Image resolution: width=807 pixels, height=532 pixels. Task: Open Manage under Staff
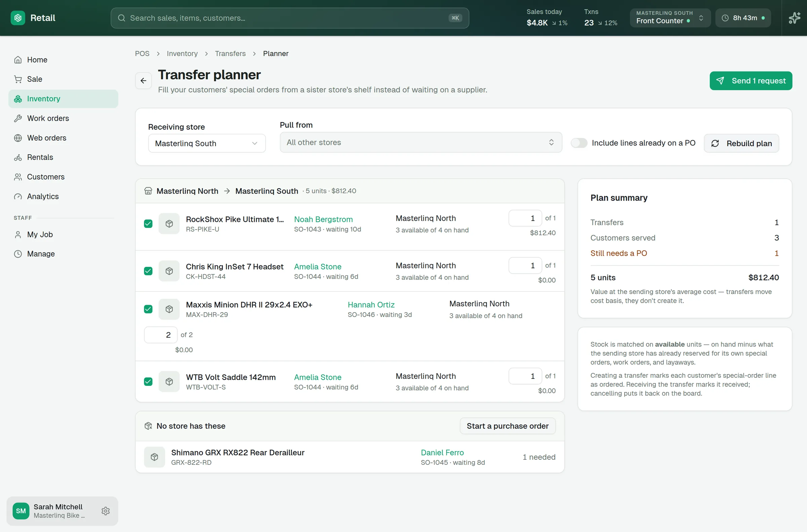[64, 254]
